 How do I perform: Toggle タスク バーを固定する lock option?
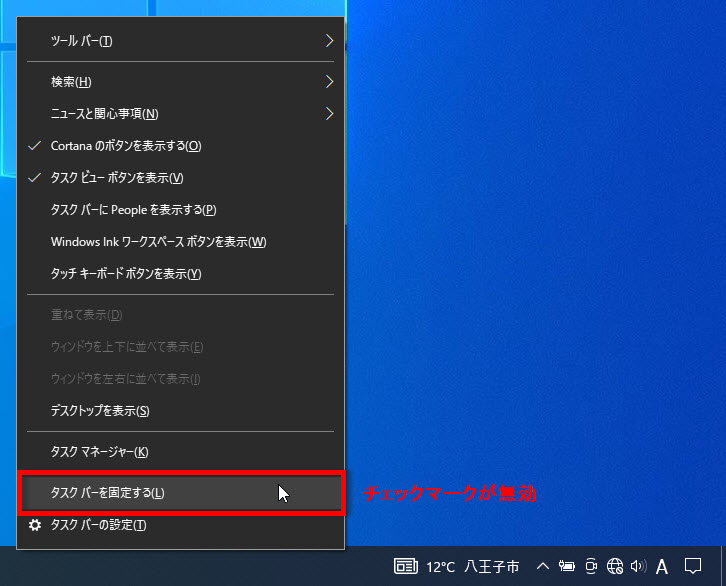click(108, 493)
